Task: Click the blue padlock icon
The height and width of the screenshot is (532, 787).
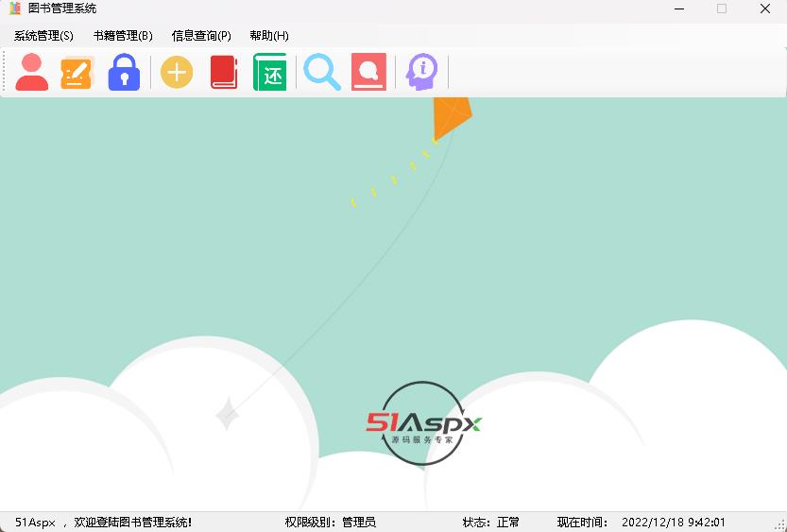Action: [x=124, y=72]
